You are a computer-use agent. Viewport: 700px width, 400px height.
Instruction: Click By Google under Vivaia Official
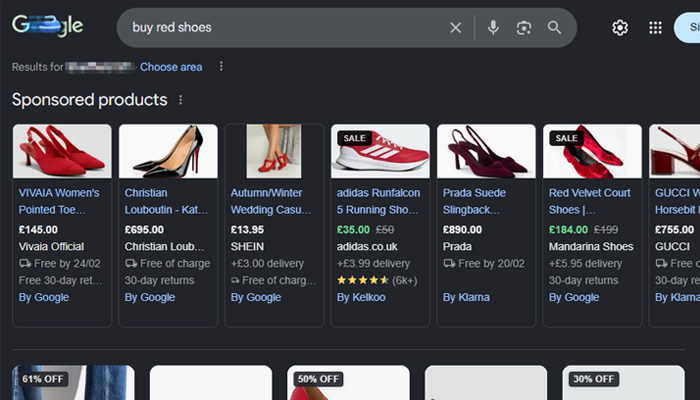coord(44,297)
